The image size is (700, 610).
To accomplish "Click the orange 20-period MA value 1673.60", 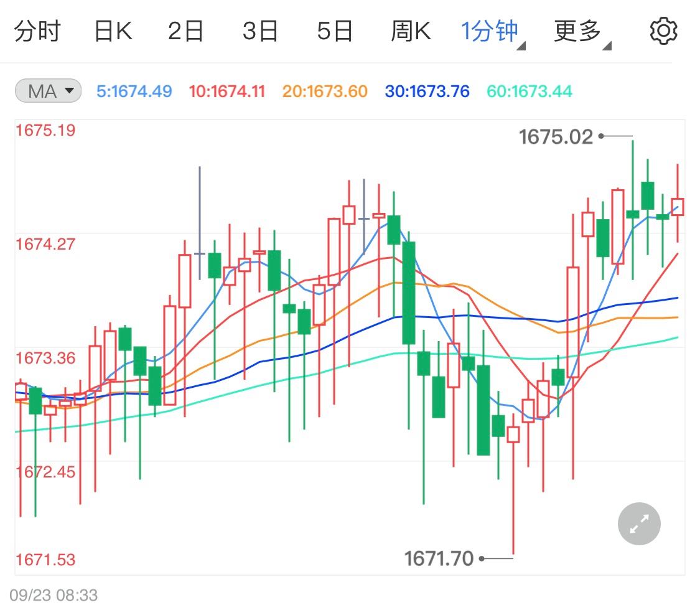I will 324,91.
